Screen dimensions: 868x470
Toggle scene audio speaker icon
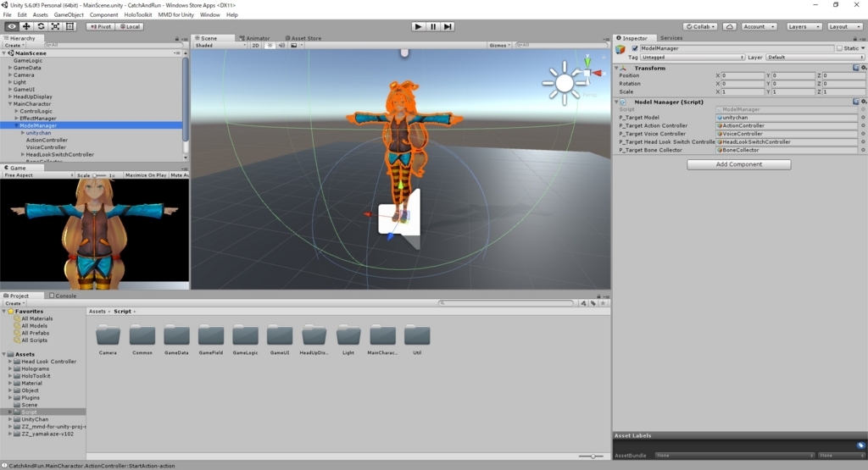[281, 46]
